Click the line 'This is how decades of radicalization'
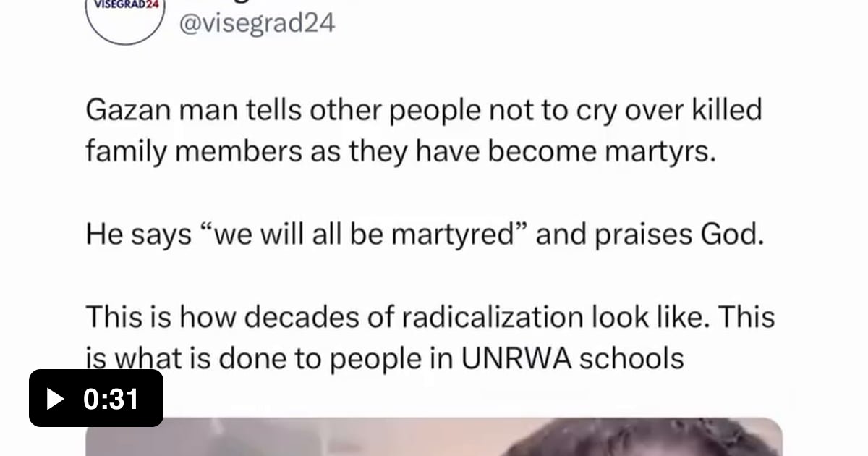The height and width of the screenshot is (456, 868). click(430, 317)
